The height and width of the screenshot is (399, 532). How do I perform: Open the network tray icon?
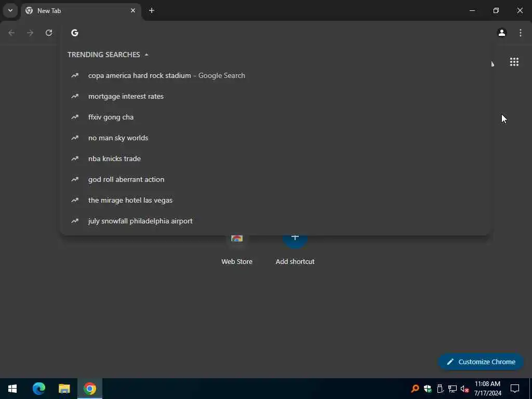[x=453, y=389]
